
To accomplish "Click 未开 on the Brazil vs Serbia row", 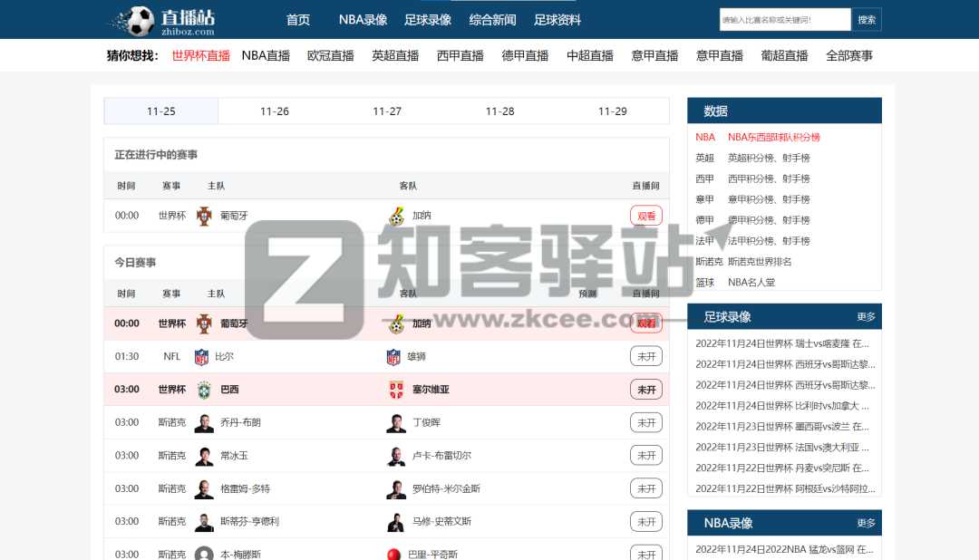I will click(646, 389).
